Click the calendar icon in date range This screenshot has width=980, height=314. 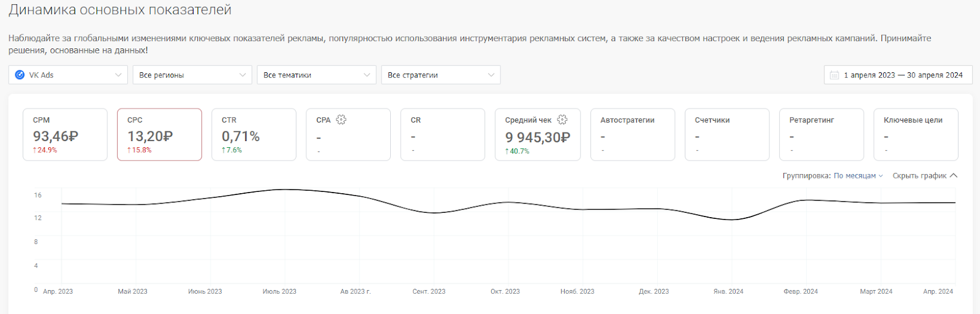tap(834, 75)
